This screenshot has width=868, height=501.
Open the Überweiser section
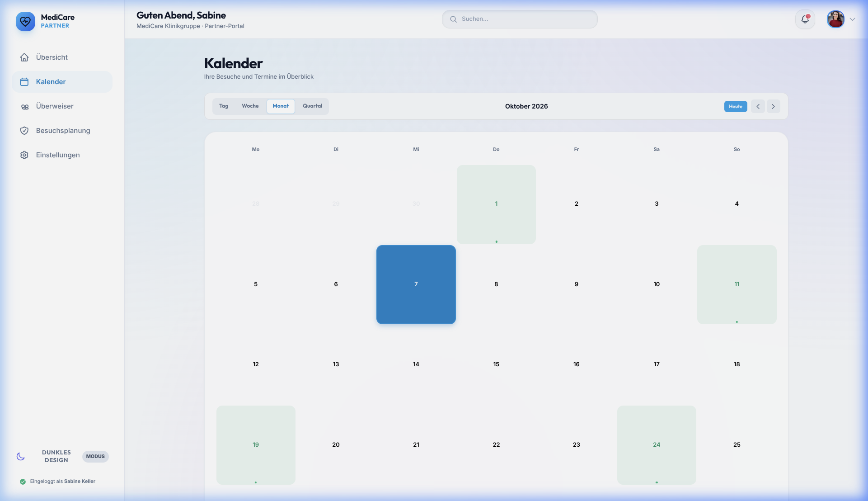pos(62,106)
